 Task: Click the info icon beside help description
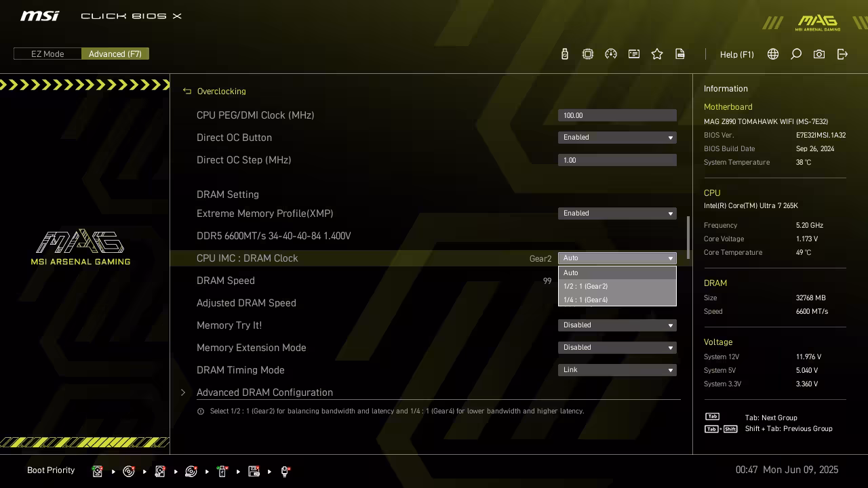(x=201, y=411)
